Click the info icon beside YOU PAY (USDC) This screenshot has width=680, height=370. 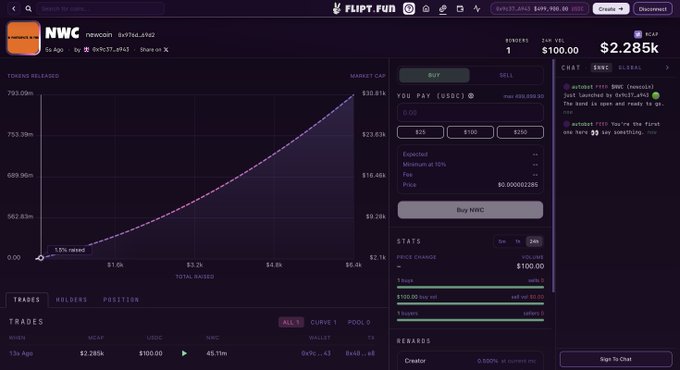pos(471,95)
